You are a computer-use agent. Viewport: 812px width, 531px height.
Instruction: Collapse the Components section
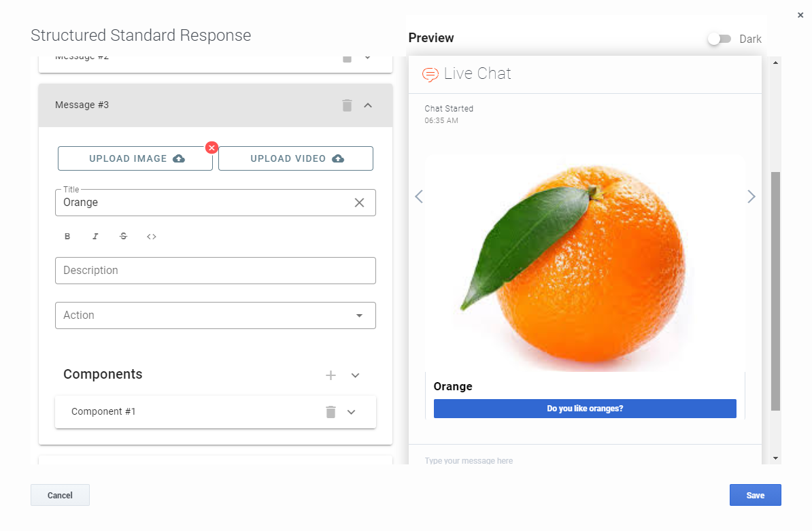pos(355,375)
